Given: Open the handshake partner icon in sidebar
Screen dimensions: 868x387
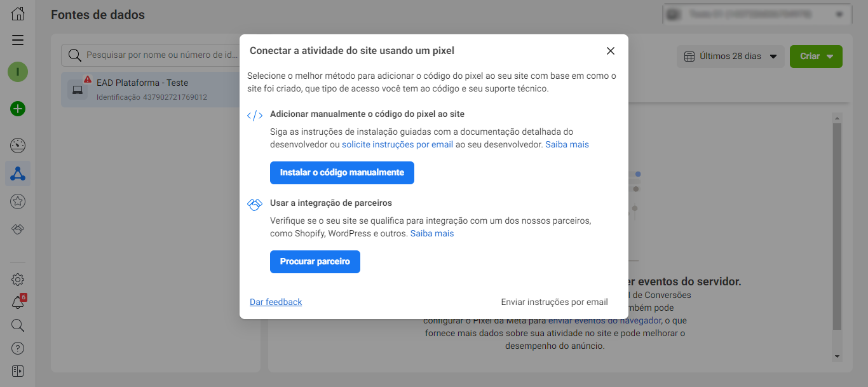Looking at the screenshot, I should point(18,229).
